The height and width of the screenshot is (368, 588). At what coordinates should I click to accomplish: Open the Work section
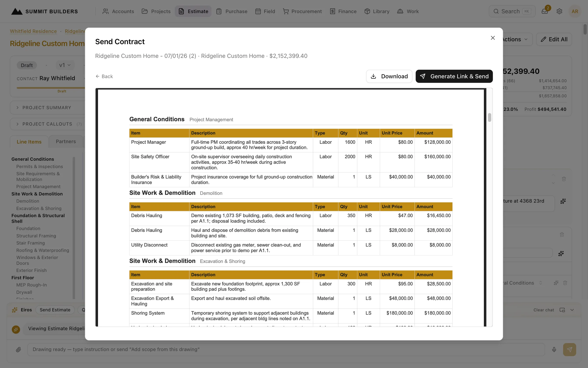408,11
